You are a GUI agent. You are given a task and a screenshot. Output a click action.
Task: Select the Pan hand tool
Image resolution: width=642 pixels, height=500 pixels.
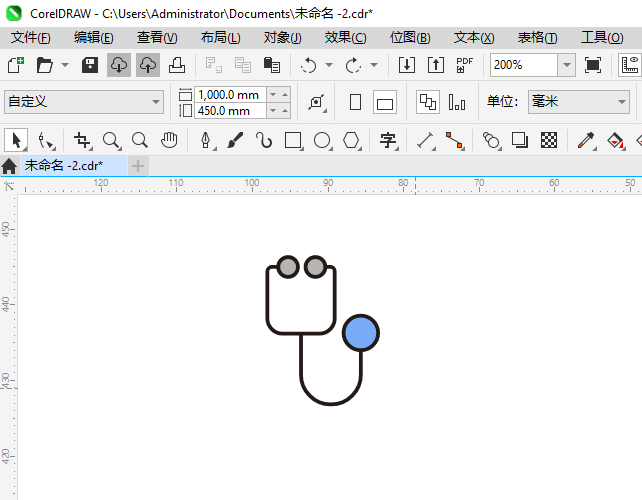(169, 140)
